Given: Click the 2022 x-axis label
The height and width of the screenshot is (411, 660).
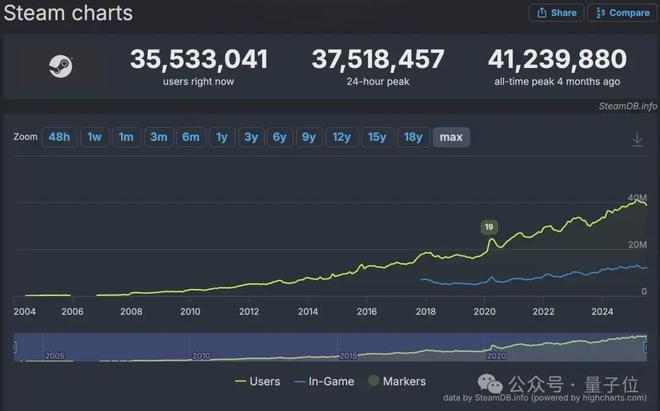Looking at the screenshot, I should [x=543, y=312].
